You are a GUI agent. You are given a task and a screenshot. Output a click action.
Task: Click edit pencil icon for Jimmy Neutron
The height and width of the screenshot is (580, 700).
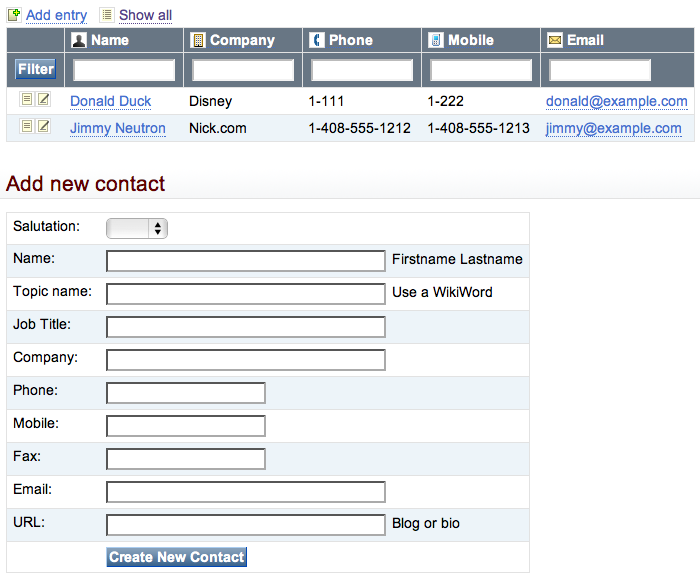click(x=43, y=126)
